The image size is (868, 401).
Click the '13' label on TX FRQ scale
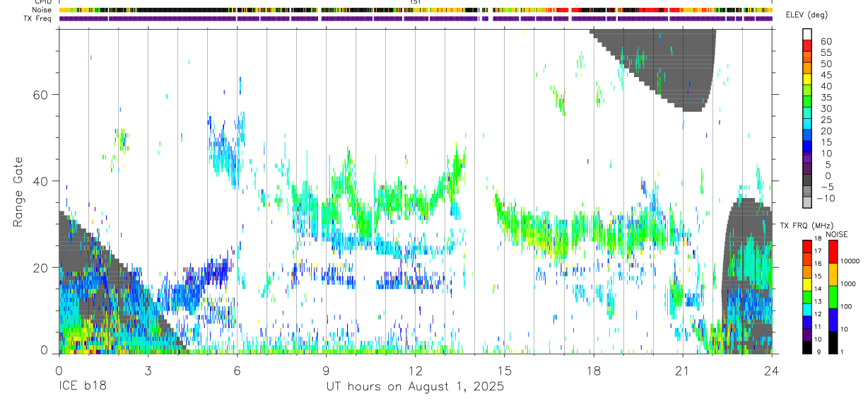819,302
